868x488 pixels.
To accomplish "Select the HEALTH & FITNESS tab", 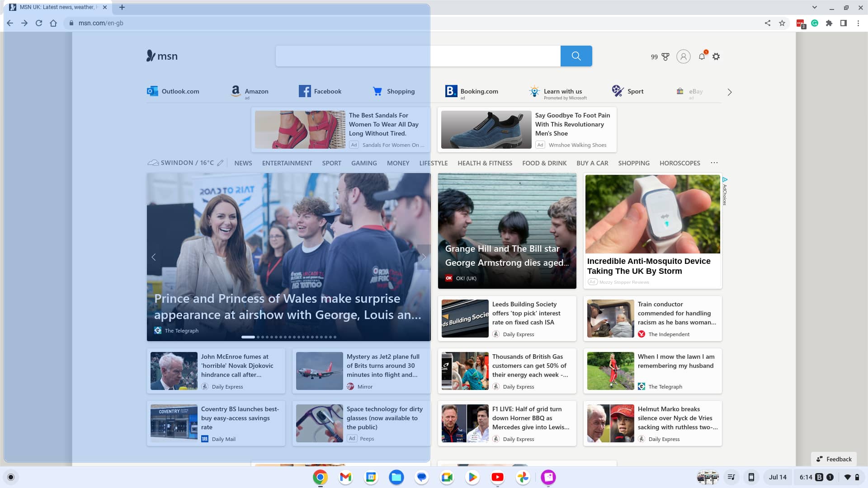I will [485, 163].
